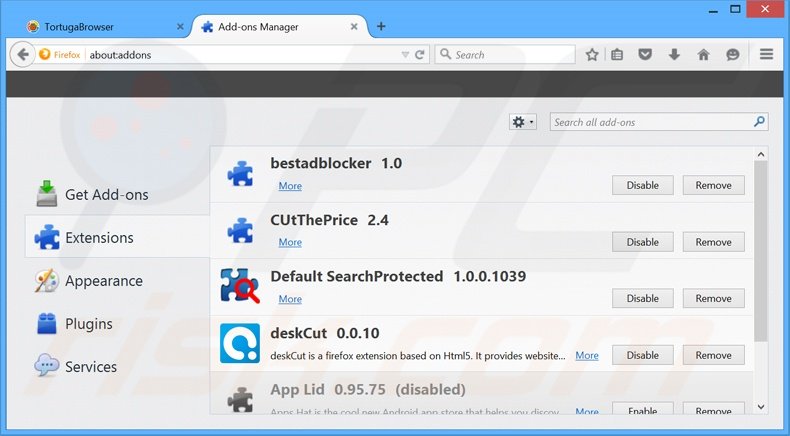Disable Default SearchProtected extension

[642, 298]
